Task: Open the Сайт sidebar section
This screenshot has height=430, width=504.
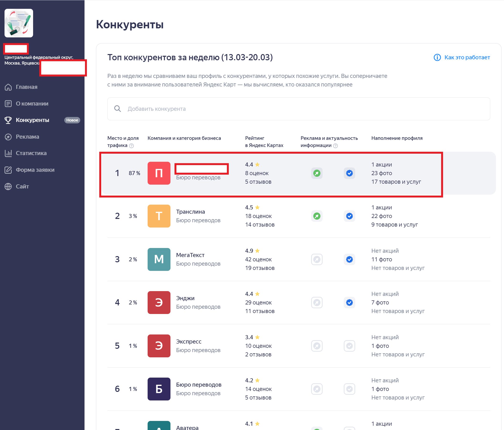Action: pyautogui.click(x=22, y=186)
